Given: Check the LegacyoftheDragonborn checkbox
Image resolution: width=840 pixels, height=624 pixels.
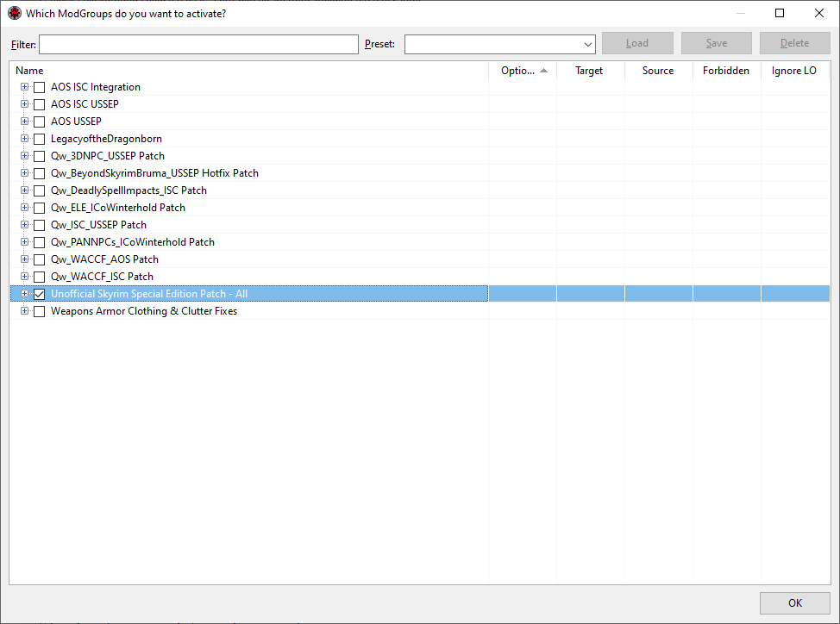Looking at the screenshot, I should pyautogui.click(x=39, y=139).
